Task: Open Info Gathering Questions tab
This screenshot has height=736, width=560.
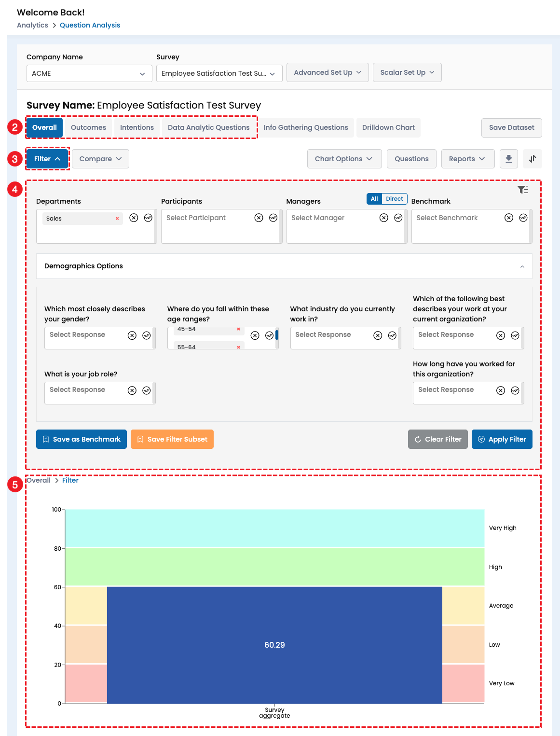Action: pyautogui.click(x=306, y=127)
